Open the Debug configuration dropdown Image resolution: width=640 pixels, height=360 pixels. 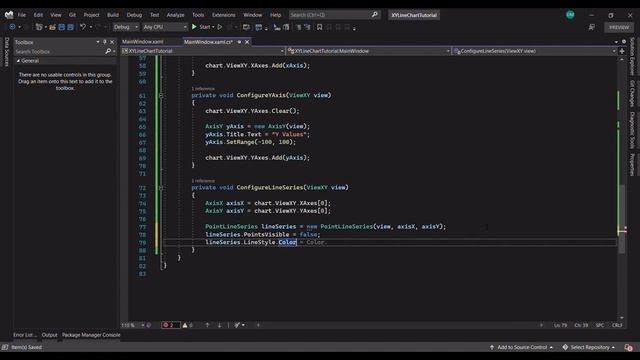126,27
